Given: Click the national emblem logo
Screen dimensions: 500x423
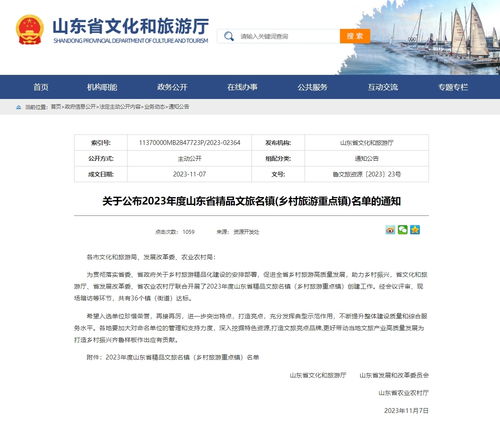Looking at the screenshot, I should coord(30,30).
